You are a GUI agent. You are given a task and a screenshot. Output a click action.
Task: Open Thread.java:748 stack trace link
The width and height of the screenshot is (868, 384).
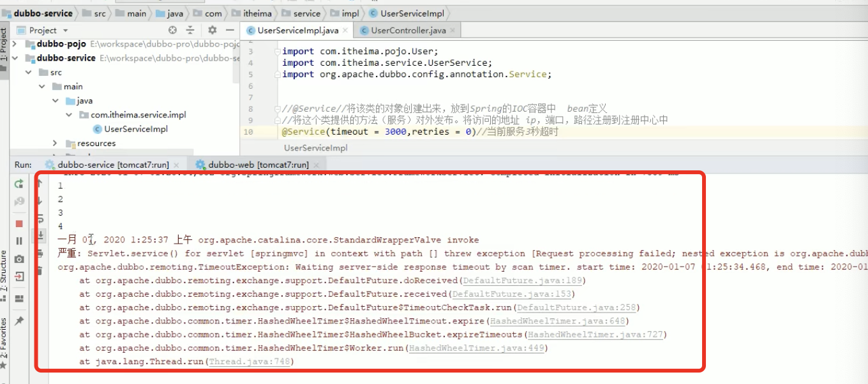coord(250,361)
